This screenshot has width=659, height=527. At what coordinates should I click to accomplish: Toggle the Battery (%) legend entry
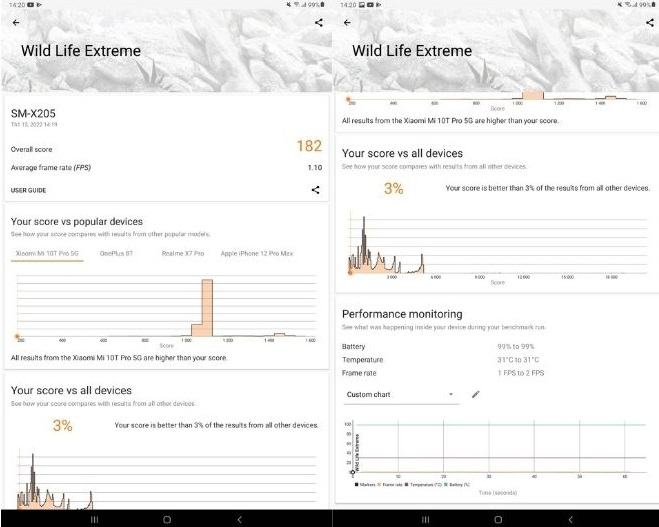click(x=457, y=485)
